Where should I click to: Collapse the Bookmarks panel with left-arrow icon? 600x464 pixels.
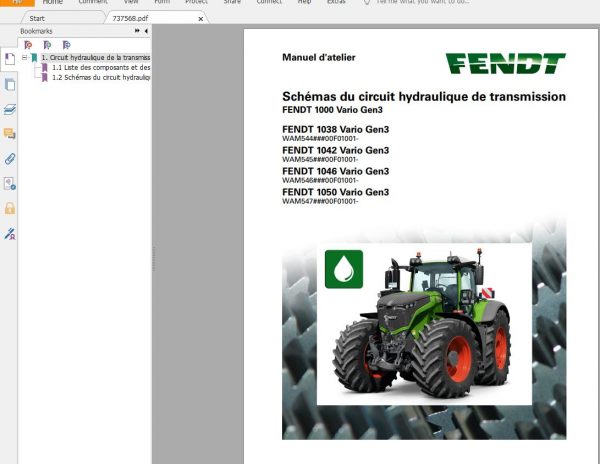[146, 31]
